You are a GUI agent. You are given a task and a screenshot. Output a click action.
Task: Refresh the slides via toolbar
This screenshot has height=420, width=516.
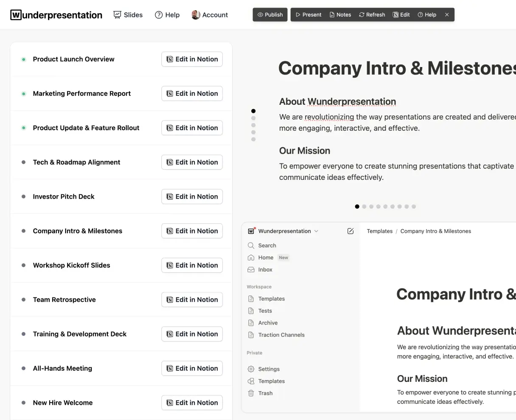pos(372,14)
